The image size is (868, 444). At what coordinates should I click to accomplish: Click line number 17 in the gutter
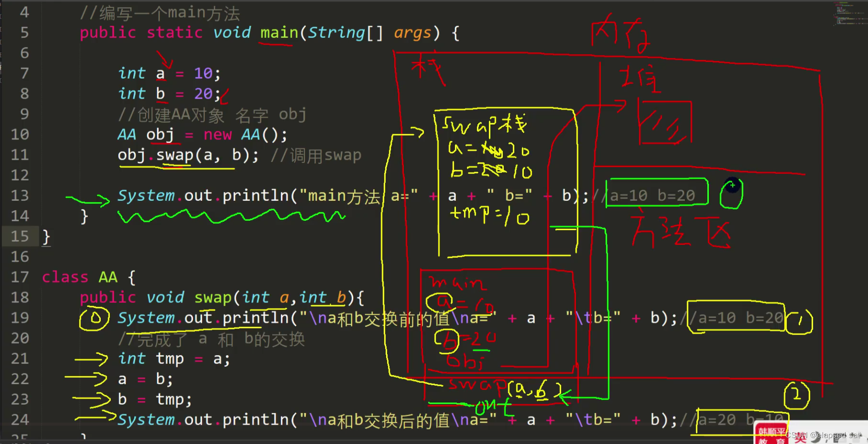[x=20, y=277]
